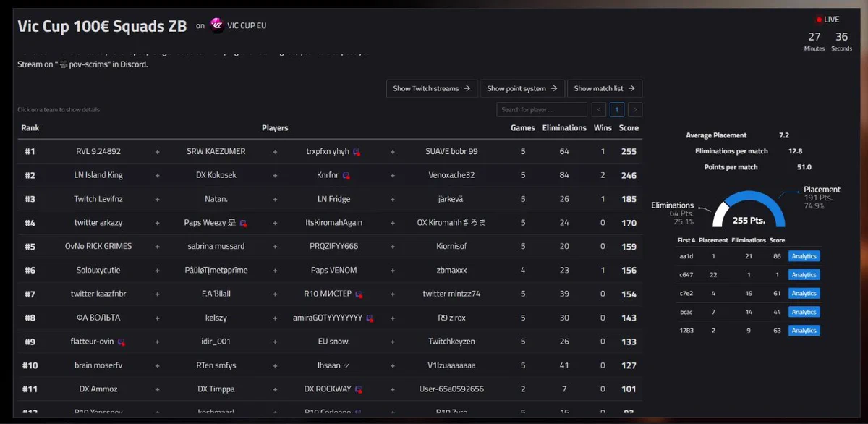Go to previous leaderboard page arrow
This screenshot has height=424, width=868.
point(598,110)
